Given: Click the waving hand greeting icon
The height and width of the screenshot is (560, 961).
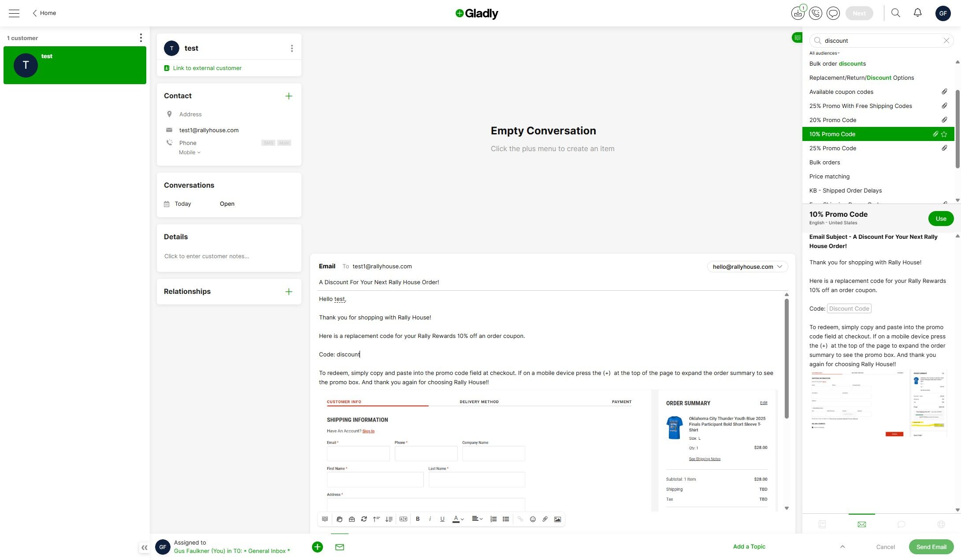Looking at the screenshot, I should point(339,519).
